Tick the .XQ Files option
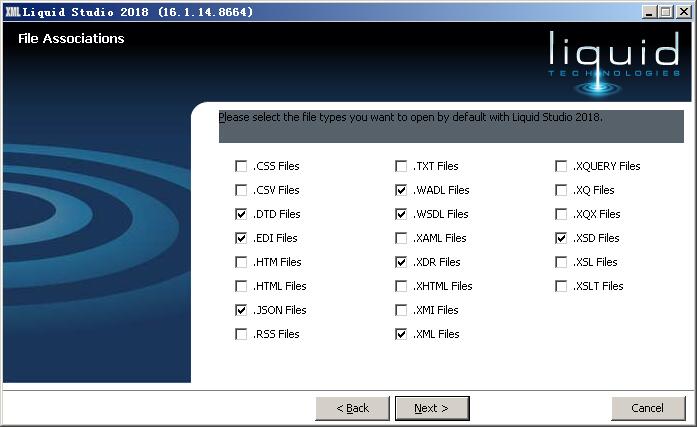 [x=561, y=190]
